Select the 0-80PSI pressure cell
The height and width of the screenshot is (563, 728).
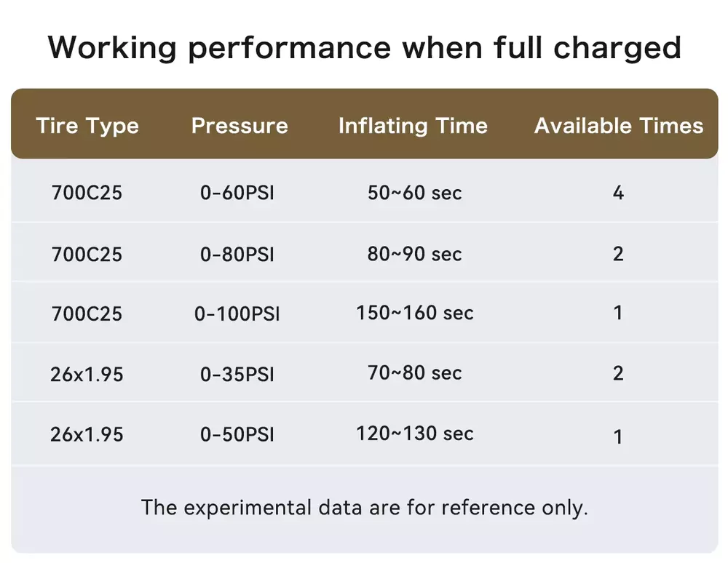tap(237, 255)
